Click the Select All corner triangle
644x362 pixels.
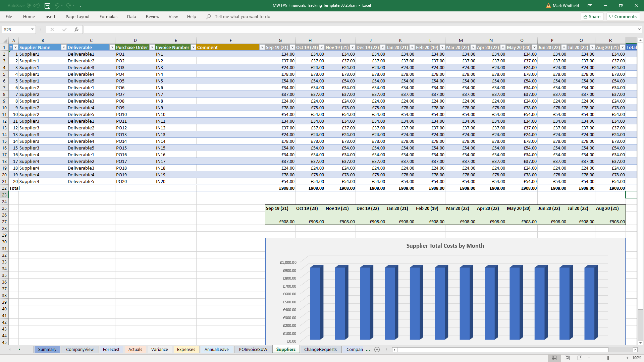click(x=5, y=41)
